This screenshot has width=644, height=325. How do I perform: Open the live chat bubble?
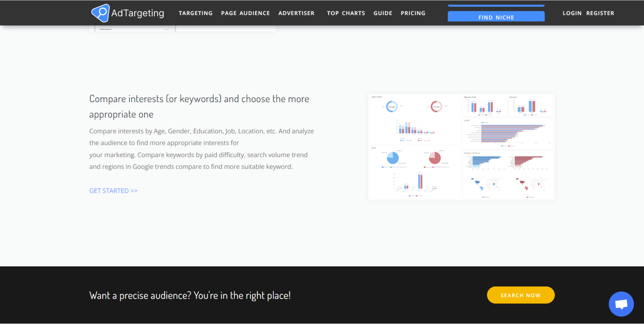621,304
